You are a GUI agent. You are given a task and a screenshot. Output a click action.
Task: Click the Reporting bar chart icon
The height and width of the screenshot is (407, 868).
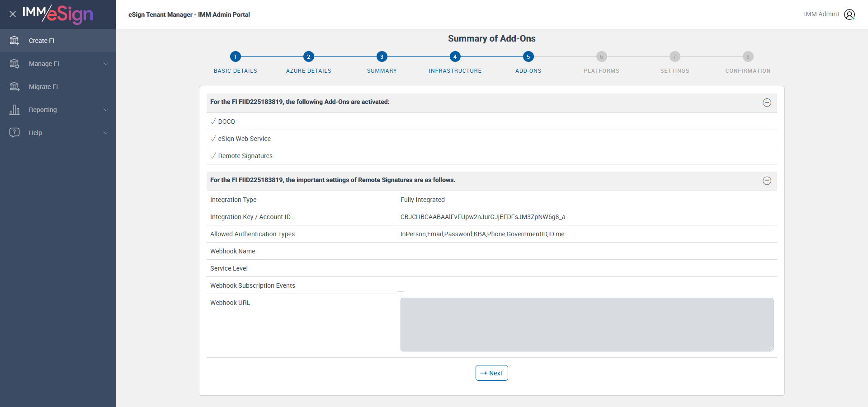click(x=14, y=110)
